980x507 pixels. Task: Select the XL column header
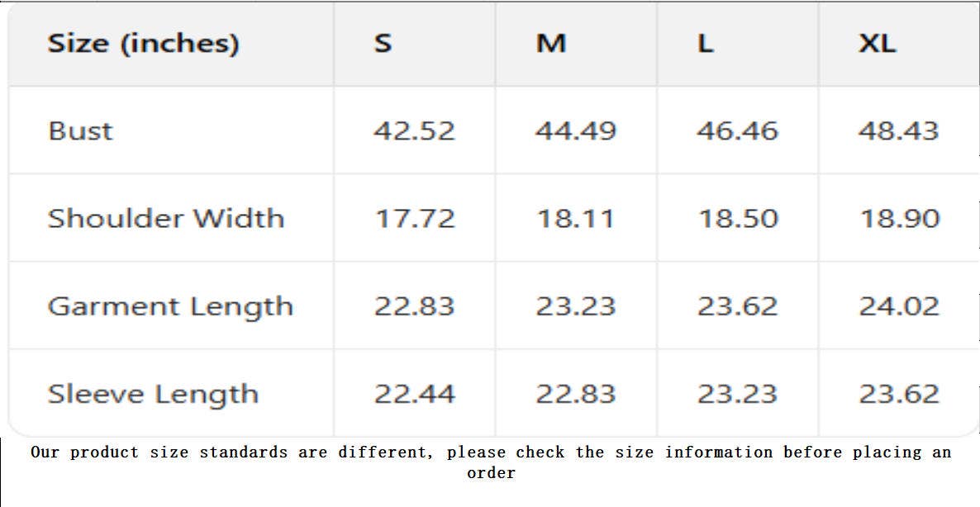pos(877,43)
